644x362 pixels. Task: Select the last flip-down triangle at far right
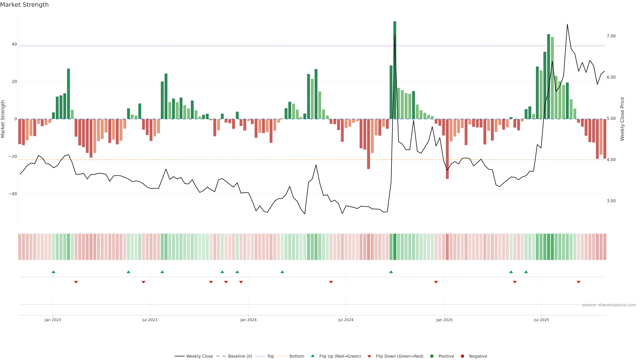pyautogui.click(x=578, y=282)
